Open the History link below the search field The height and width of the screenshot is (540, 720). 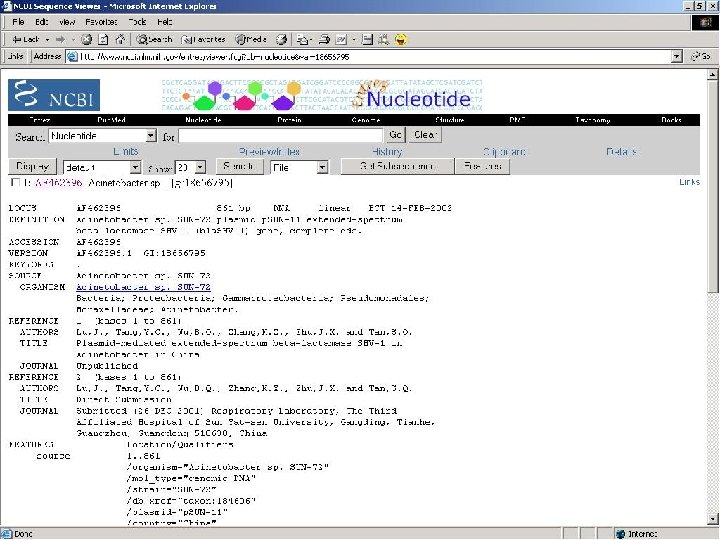387,152
